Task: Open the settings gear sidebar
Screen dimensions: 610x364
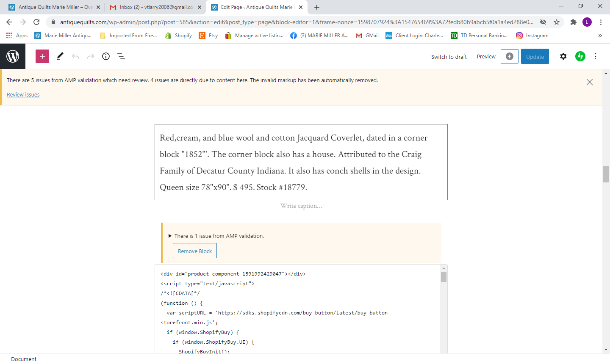Action: 563,56
